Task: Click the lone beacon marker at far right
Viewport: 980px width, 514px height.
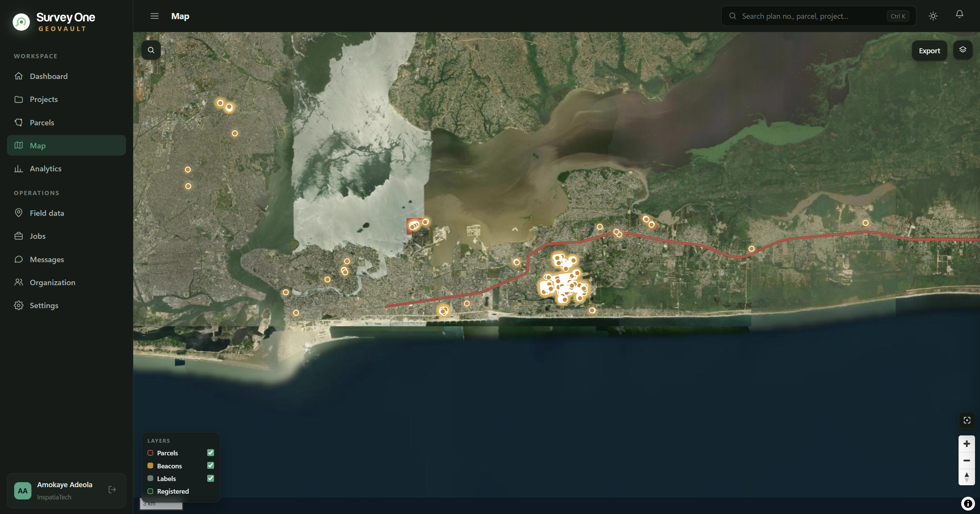Action: pos(865,223)
